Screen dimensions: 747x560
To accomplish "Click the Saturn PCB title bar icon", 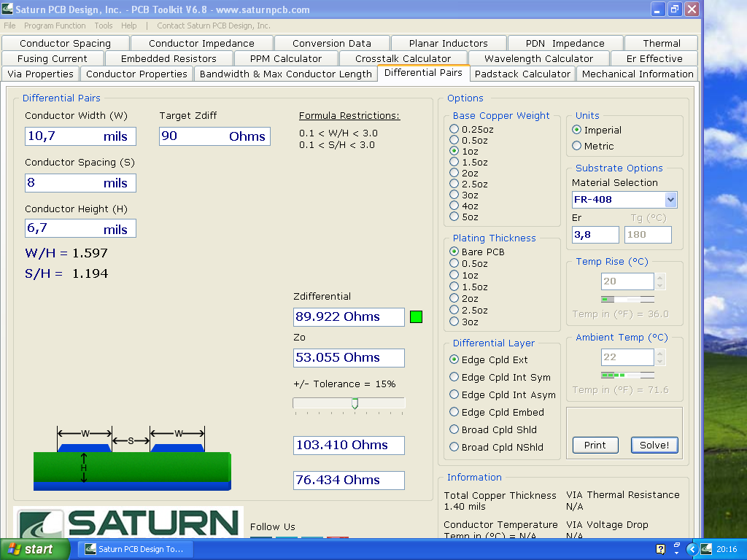I will [x=7, y=9].
